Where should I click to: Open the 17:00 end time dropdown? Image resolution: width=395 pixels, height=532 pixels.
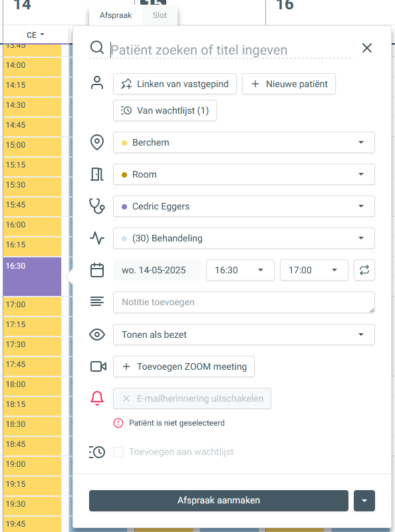coord(314,270)
